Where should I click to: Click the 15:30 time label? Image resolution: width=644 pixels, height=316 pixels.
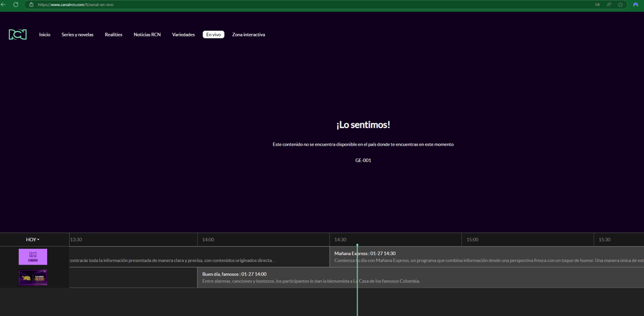click(604, 239)
